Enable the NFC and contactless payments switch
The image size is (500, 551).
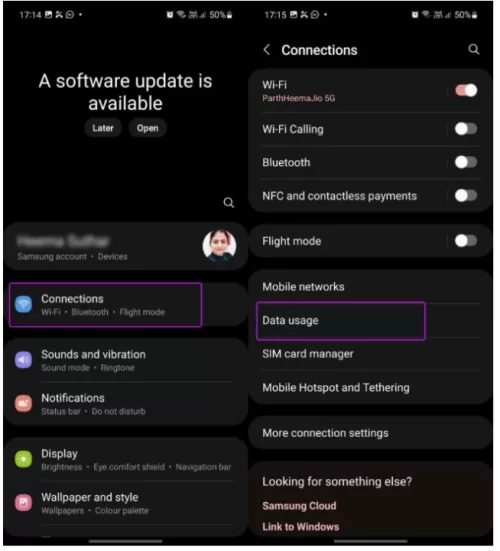(466, 196)
